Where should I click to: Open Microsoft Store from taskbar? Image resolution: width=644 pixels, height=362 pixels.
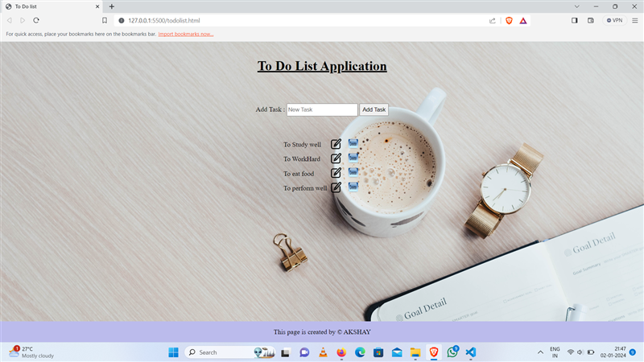point(378,352)
